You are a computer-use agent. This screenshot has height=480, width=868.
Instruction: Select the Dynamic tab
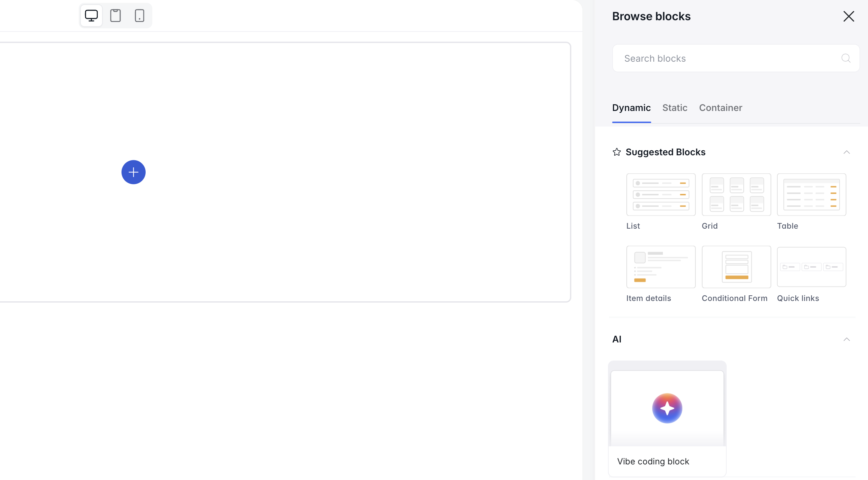click(x=631, y=108)
